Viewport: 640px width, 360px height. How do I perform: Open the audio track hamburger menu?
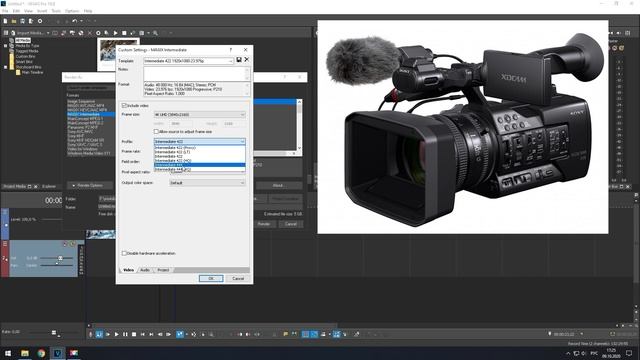point(5,244)
